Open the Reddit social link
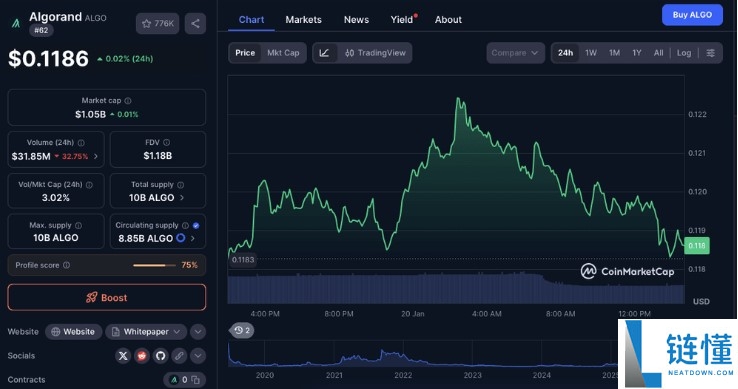The height and width of the screenshot is (389, 738). pos(142,356)
